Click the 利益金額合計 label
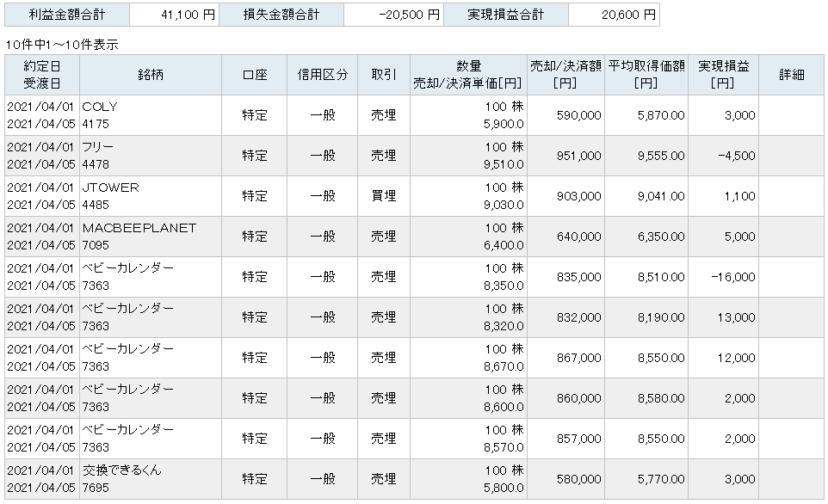This screenshot has width=828, height=504. (67, 15)
